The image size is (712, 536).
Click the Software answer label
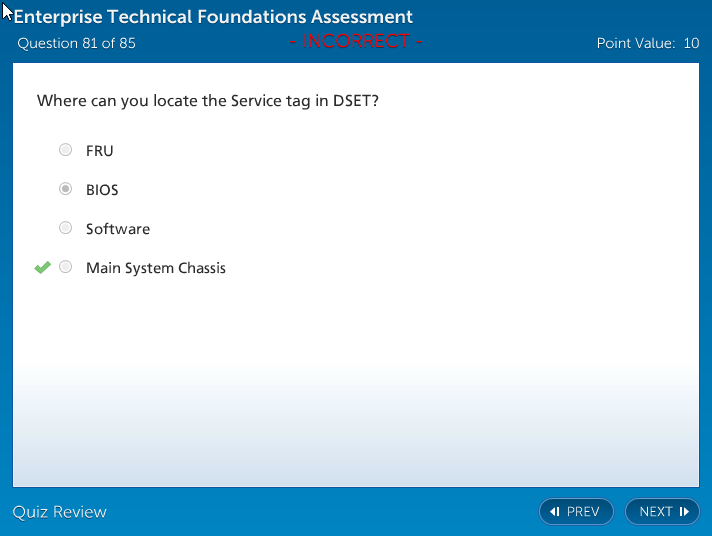118,229
